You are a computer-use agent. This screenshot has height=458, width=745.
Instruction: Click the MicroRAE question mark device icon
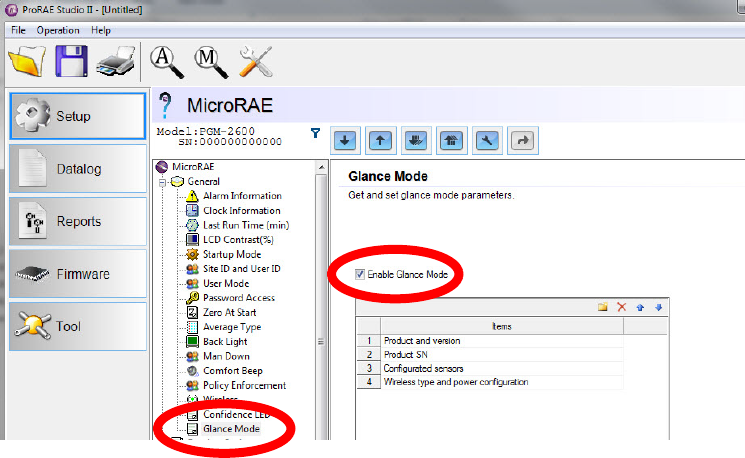(x=165, y=105)
